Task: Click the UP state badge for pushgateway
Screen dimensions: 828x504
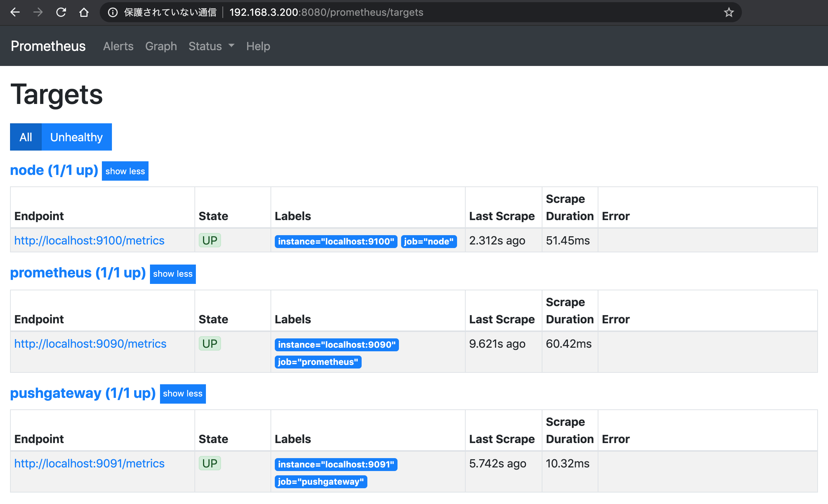Action: point(210,463)
